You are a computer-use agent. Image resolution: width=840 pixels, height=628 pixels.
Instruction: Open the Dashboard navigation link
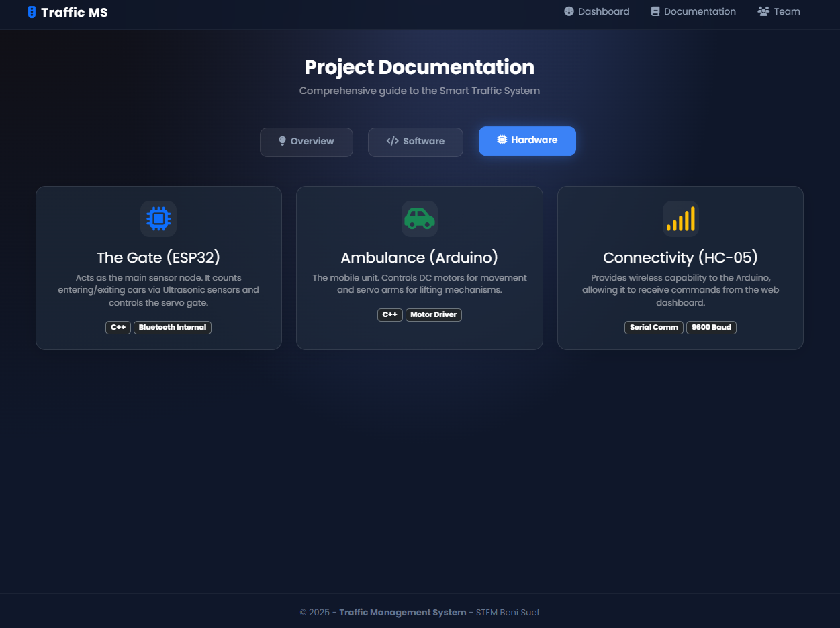(596, 11)
